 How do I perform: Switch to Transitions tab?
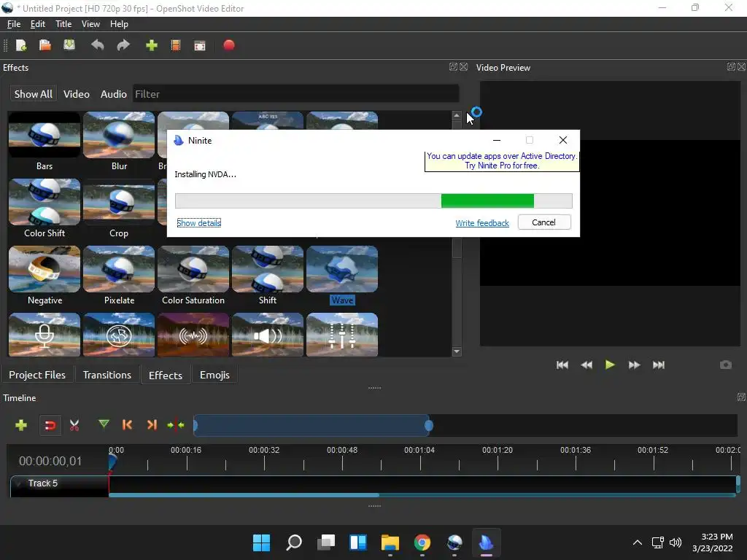click(x=107, y=375)
